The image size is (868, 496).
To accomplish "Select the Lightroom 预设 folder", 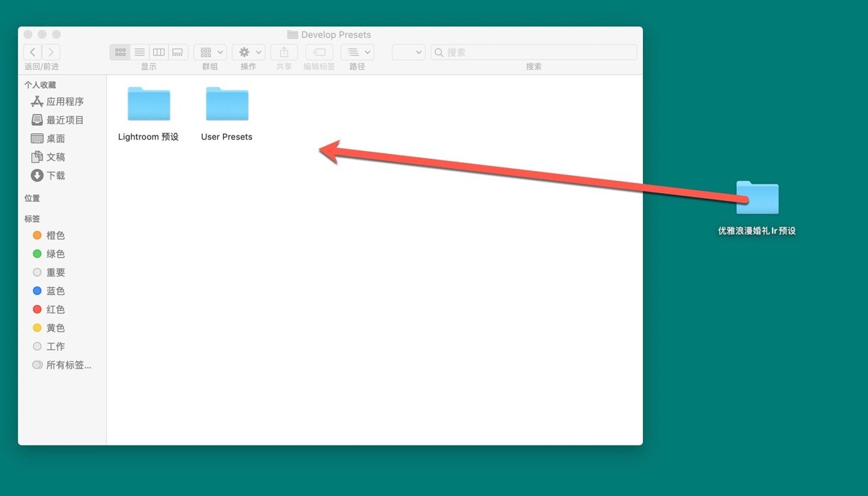I will [149, 104].
